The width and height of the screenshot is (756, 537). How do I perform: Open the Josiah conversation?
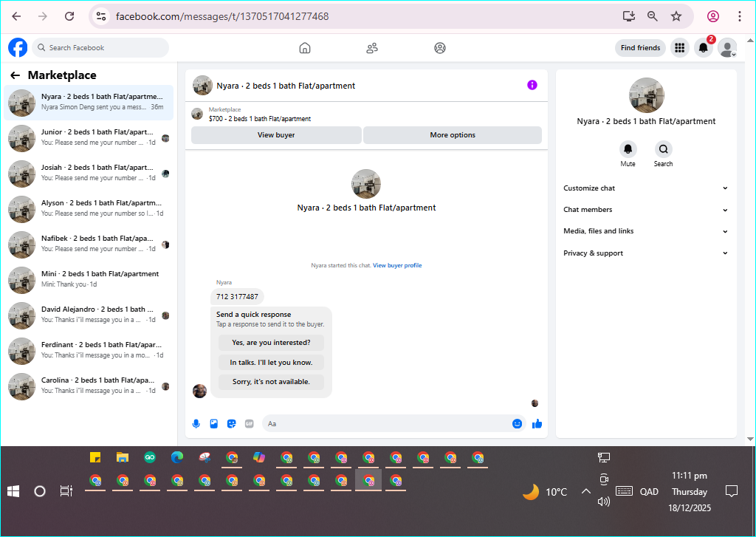pyautogui.click(x=89, y=173)
